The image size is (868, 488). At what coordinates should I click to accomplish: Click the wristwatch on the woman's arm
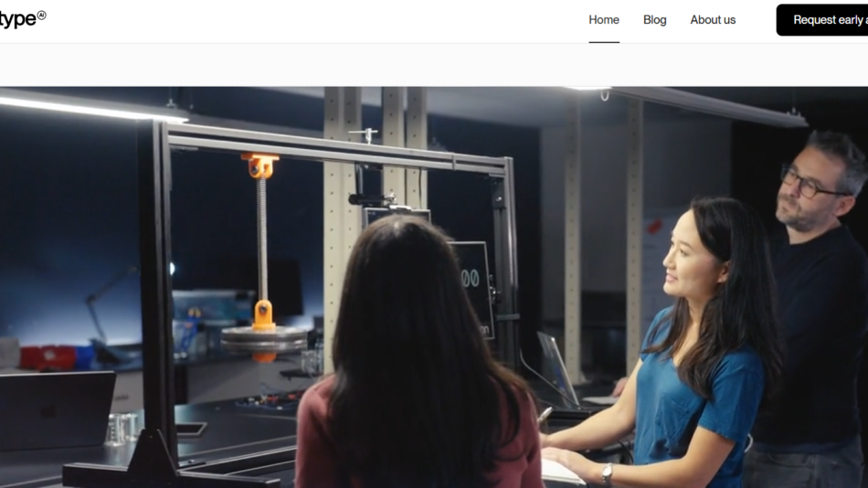pos(607,474)
